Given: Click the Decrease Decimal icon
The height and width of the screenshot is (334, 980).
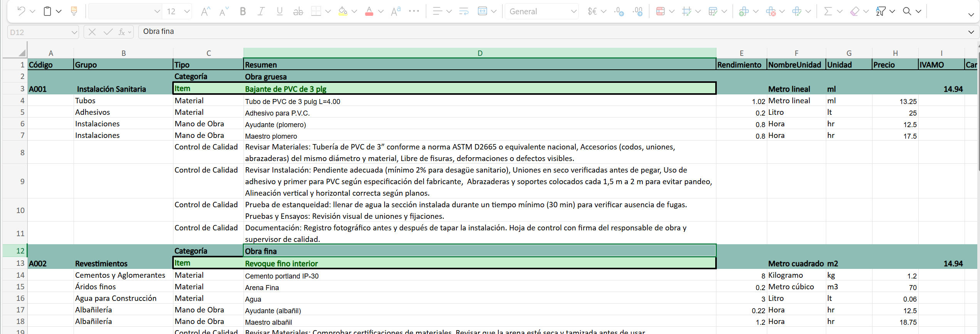Looking at the screenshot, I should [x=619, y=12].
